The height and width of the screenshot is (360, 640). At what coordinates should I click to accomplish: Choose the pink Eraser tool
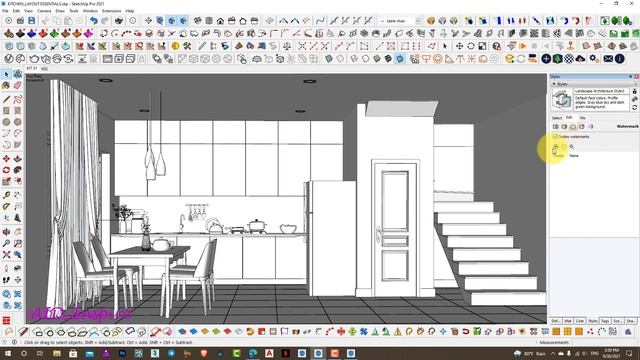point(18,86)
